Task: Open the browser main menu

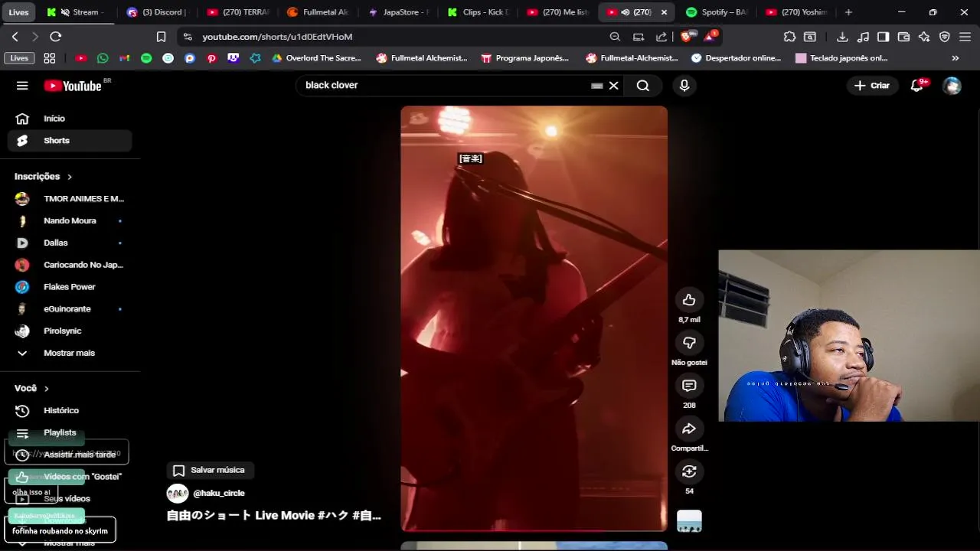Action: click(x=965, y=37)
